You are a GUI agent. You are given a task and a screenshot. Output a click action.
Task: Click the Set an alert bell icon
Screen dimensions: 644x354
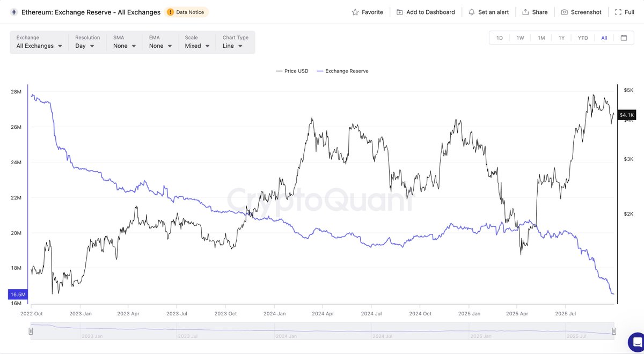472,12
